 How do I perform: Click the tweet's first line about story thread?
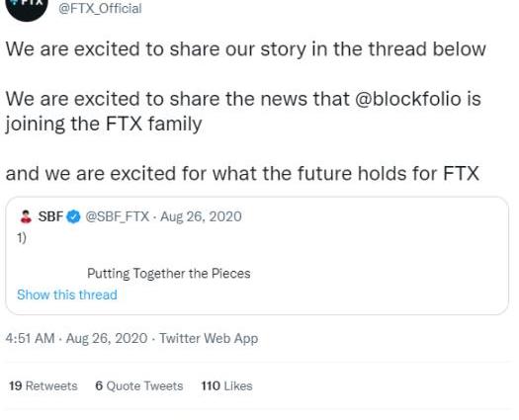pos(245,49)
